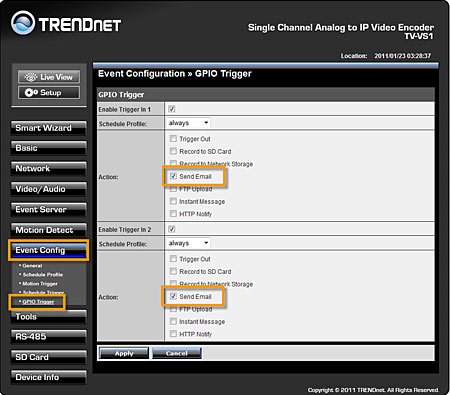Select the Event Config menu
This screenshot has height=395, width=450.
(48, 250)
